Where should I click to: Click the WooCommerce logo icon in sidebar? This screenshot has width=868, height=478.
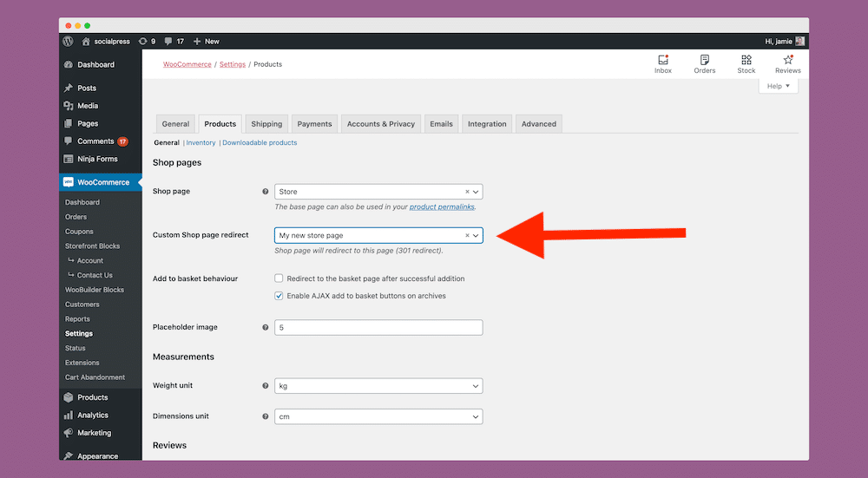pos(68,182)
